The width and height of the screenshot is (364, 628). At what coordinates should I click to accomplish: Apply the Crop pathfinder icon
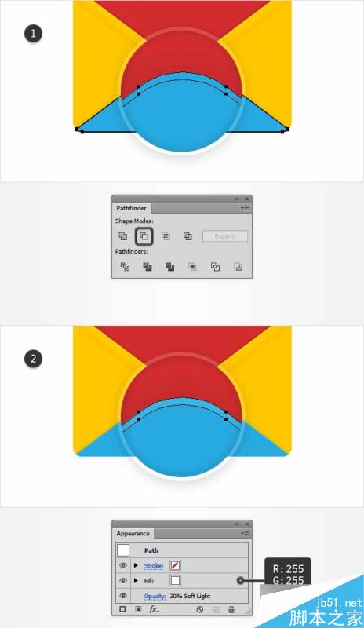click(x=193, y=267)
